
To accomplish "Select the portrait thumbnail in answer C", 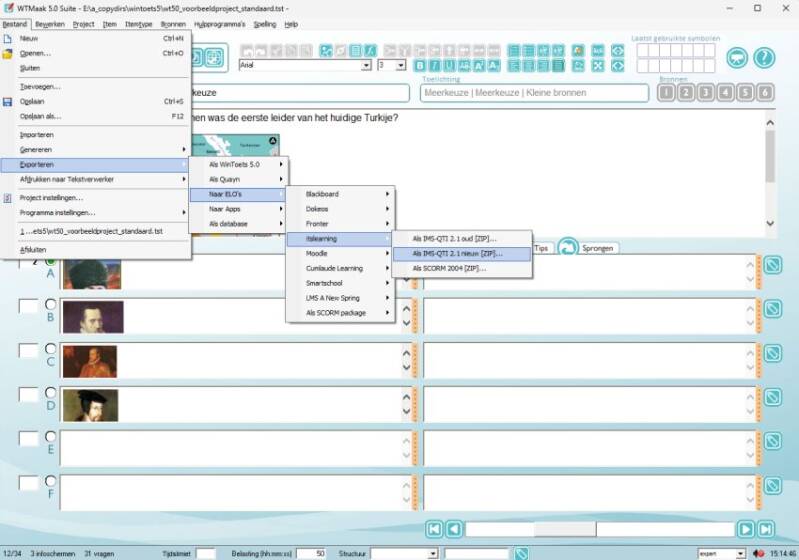I will pos(90,361).
